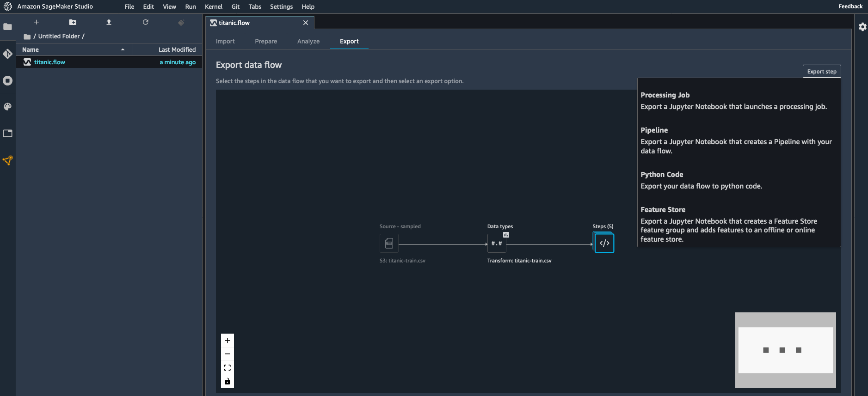Viewport: 868px width, 396px height.
Task: Close the titanic.flow tab
Action: (306, 23)
